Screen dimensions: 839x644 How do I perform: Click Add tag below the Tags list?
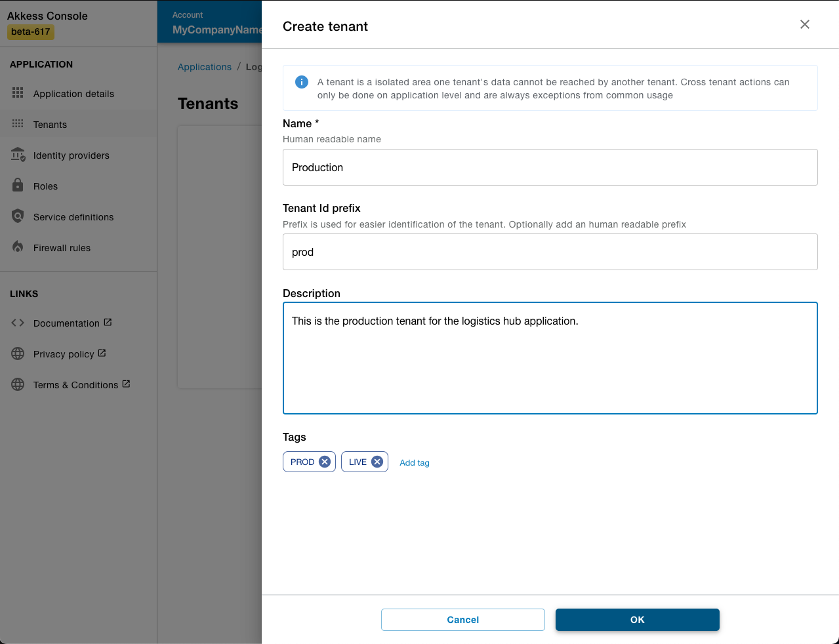(415, 462)
